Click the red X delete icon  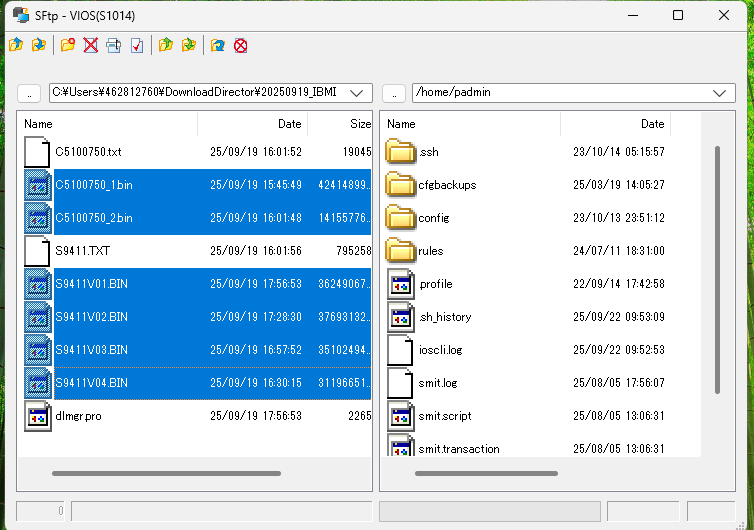click(90, 45)
